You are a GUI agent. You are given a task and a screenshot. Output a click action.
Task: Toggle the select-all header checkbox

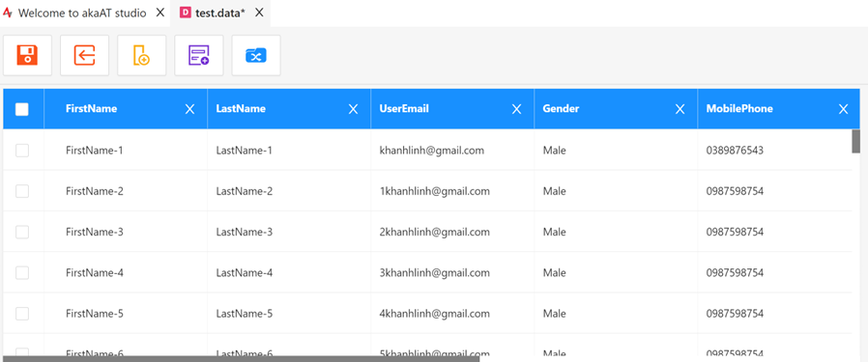coord(22,109)
